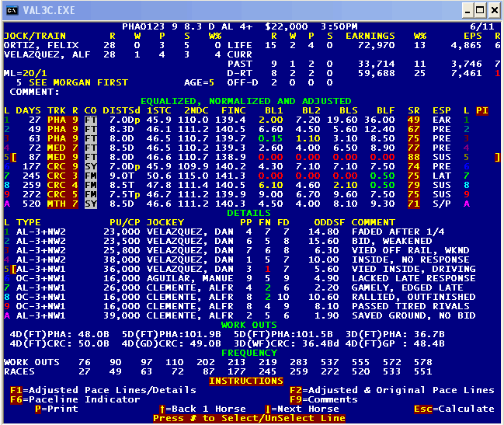Click track MED in the 72 days row
Viewport: 504px width, 425px height.
(57, 148)
